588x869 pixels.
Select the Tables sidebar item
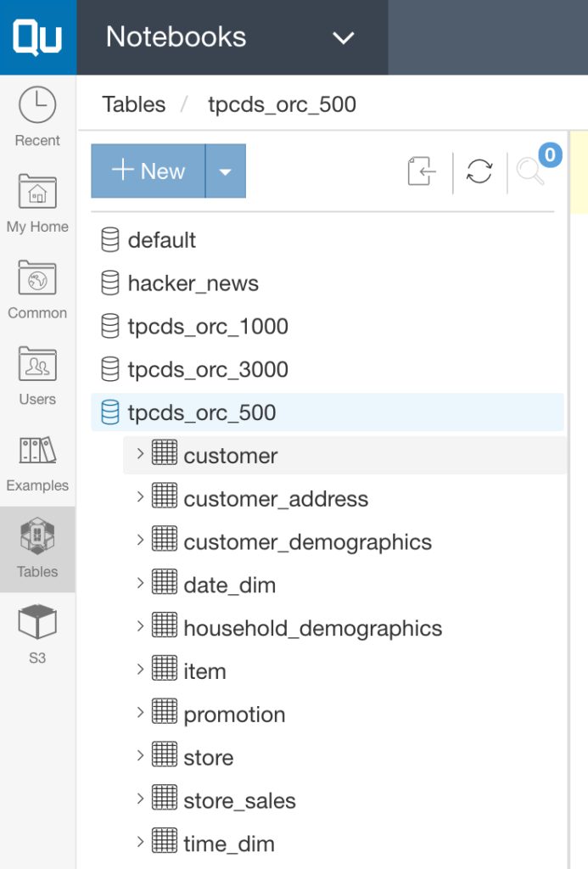pyautogui.click(x=37, y=549)
